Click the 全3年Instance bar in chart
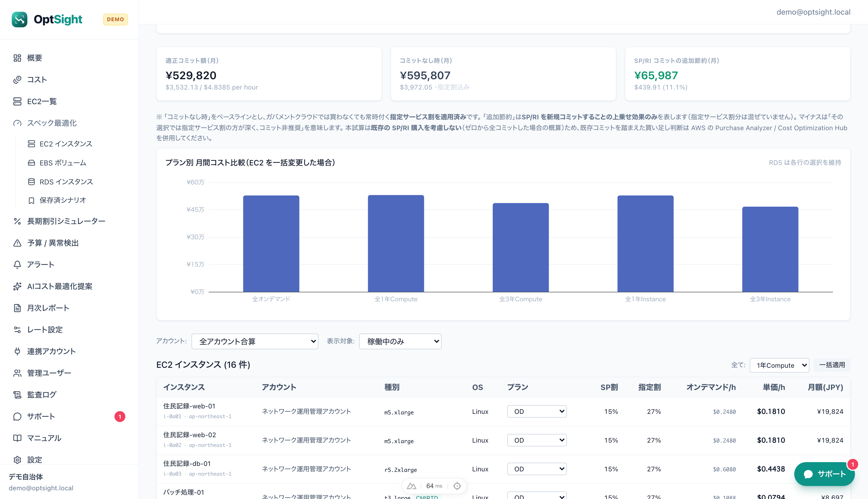The height and width of the screenshot is (499, 868). (770, 249)
